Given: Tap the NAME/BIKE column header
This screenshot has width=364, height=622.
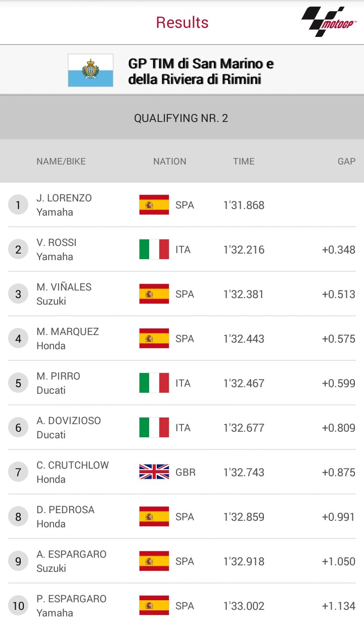Looking at the screenshot, I should pyautogui.click(x=61, y=161).
